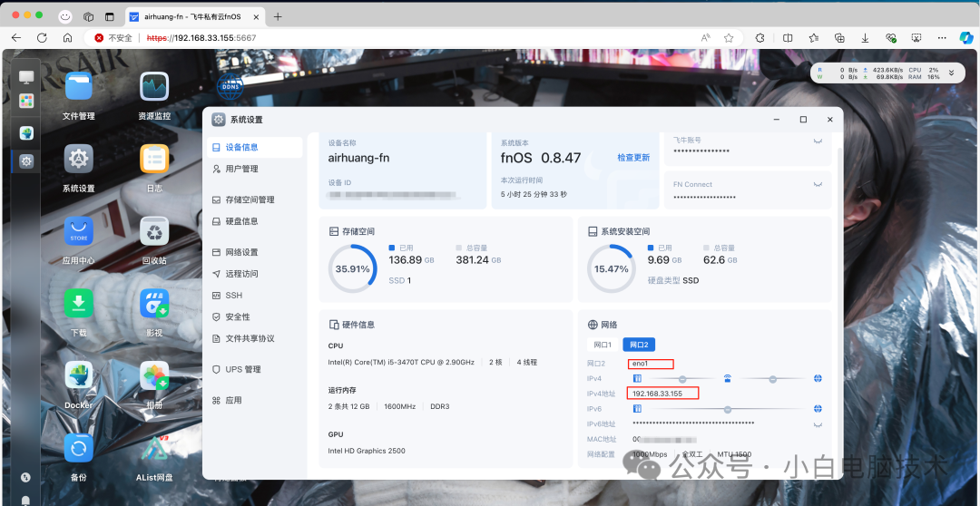Expand the resource monitor widget chevron
The width and height of the screenshot is (980, 506).
(951, 73)
